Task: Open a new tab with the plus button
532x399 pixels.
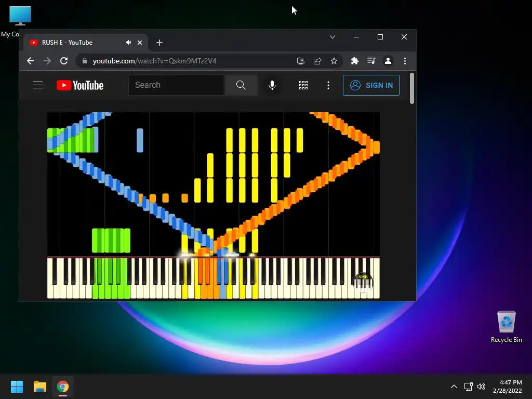Action: click(x=159, y=43)
